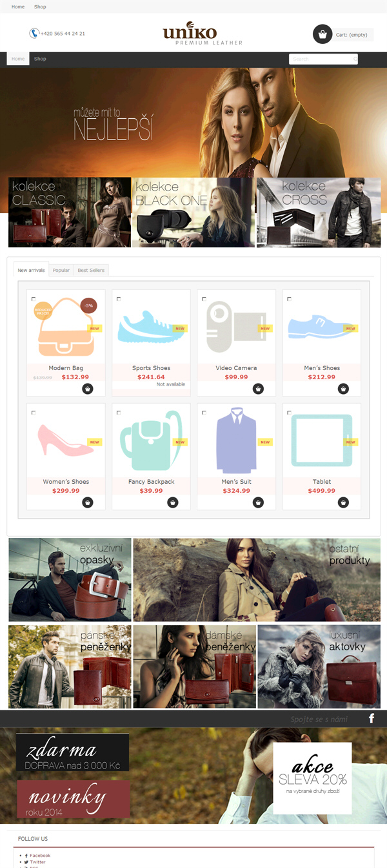The height and width of the screenshot is (868, 387).
Task: Open Shop in the dark navigation bar
Action: tap(40, 59)
